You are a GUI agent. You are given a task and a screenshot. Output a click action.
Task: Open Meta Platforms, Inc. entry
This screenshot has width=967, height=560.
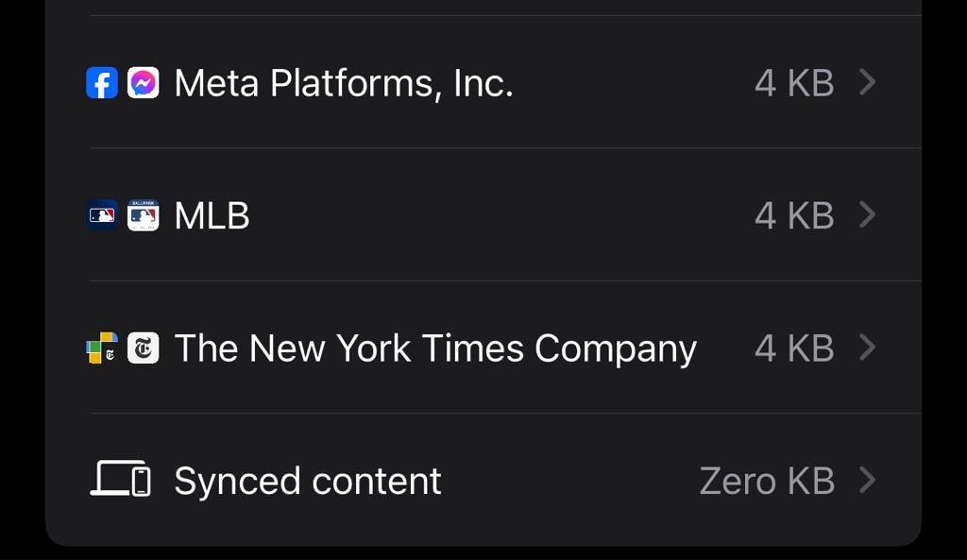(x=344, y=83)
